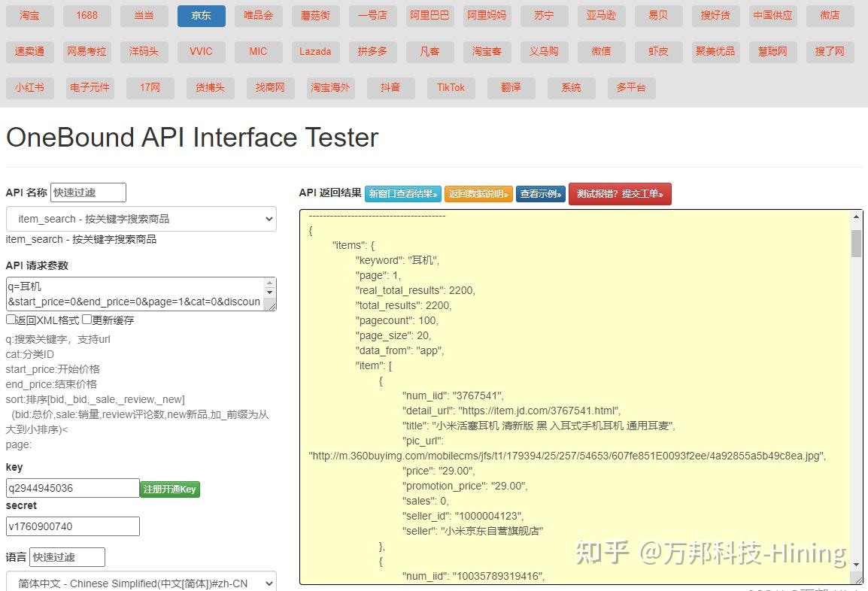Select the 小红书 platform
The width and height of the screenshot is (868, 591).
(29, 87)
